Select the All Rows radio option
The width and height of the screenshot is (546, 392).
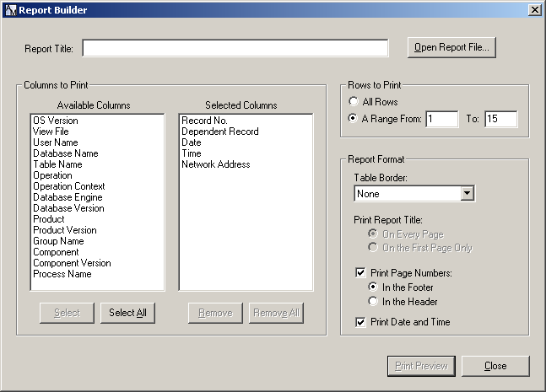point(354,102)
